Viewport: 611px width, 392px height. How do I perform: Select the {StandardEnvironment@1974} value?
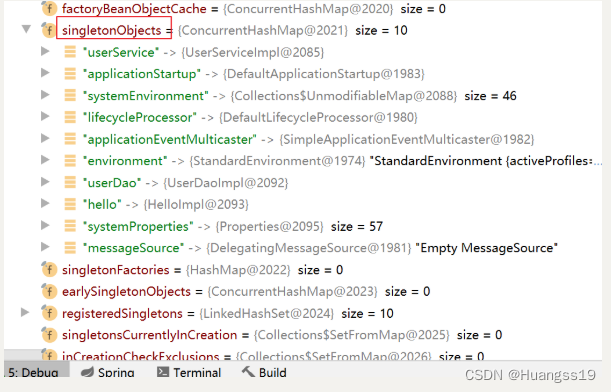pyautogui.click(x=277, y=161)
